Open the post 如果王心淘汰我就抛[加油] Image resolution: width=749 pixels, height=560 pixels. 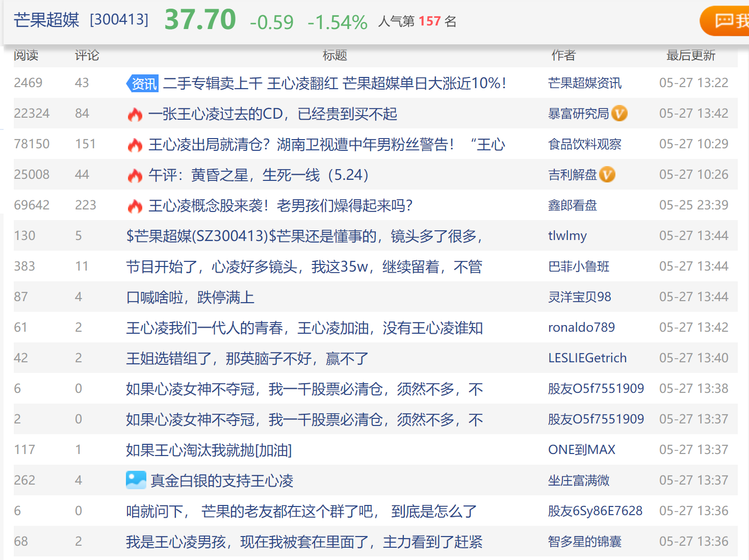[x=209, y=450]
